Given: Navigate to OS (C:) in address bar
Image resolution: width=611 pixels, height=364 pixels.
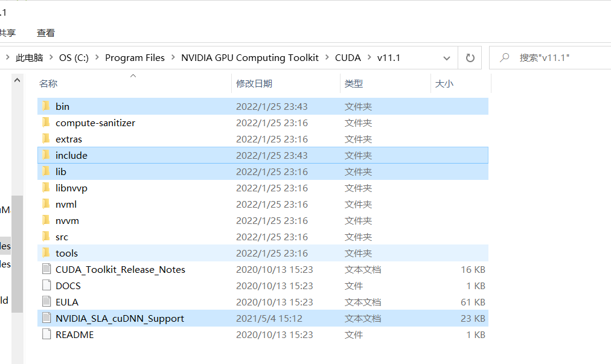Looking at the screenshot, I should point(74,58).
